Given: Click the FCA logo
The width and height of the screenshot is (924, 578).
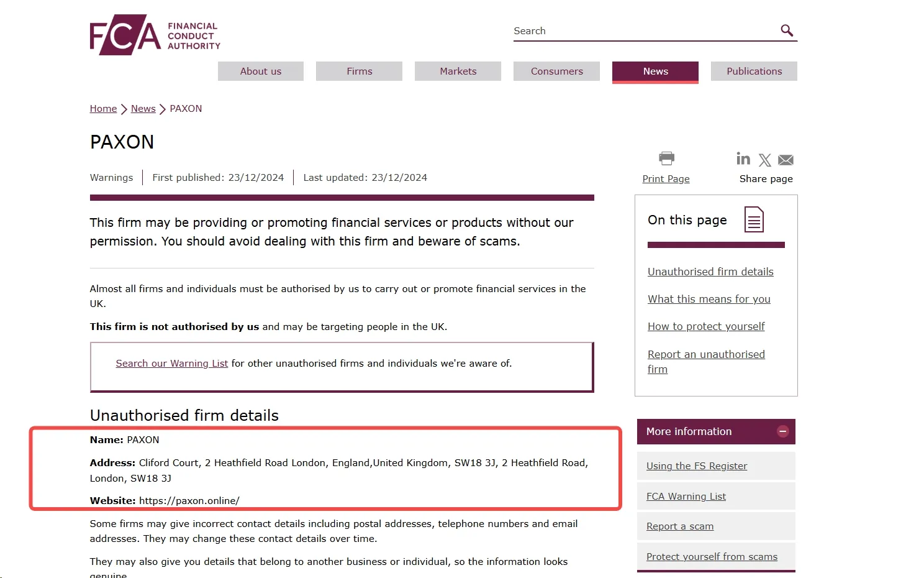Looking at the screenshot, I should tap(155, 35).
